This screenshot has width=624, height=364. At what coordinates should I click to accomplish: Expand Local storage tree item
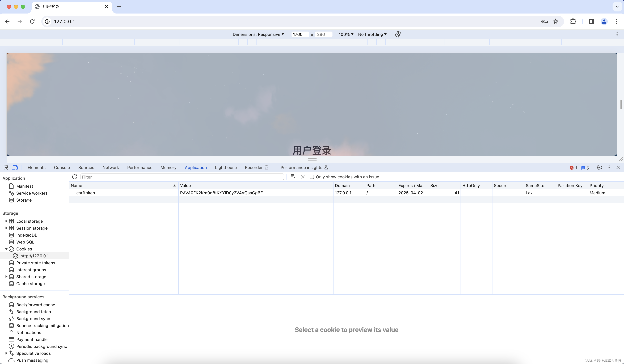(x=6, y=221)
